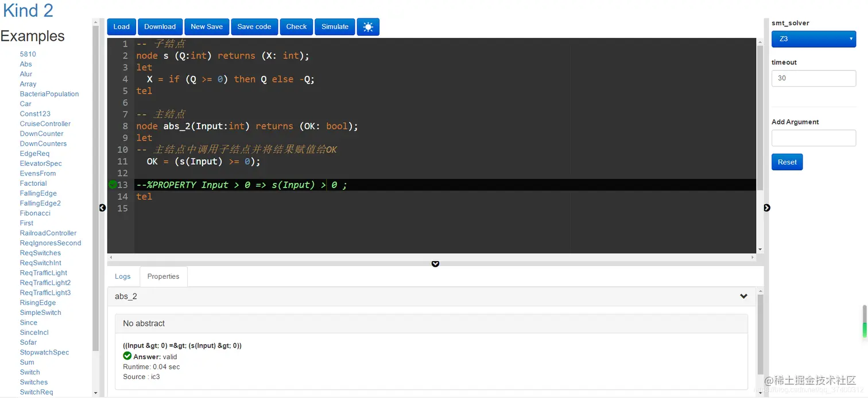This screenshot has width=868, height=398.
Task: Click the Reset button
Action: (x=787, y=162)
